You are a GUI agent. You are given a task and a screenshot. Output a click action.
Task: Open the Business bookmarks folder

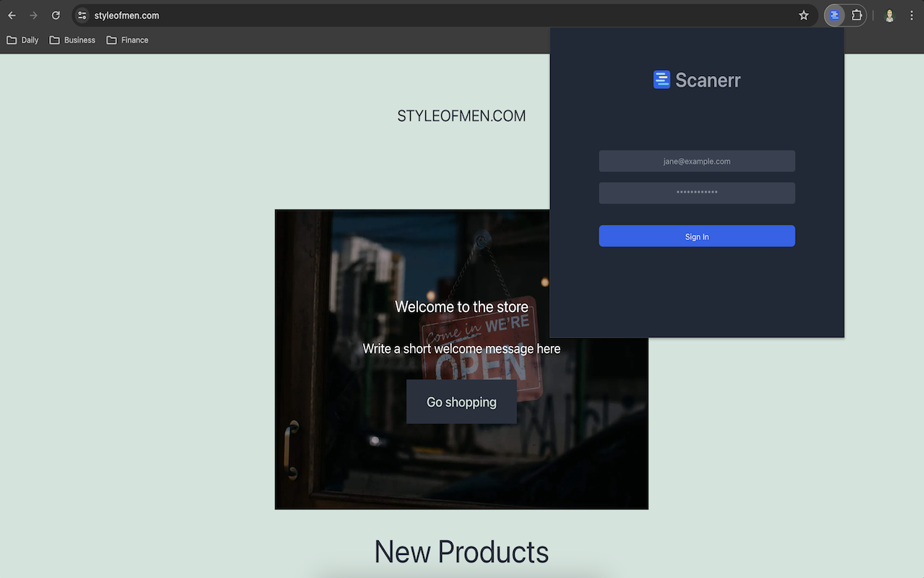click(72, 40)
